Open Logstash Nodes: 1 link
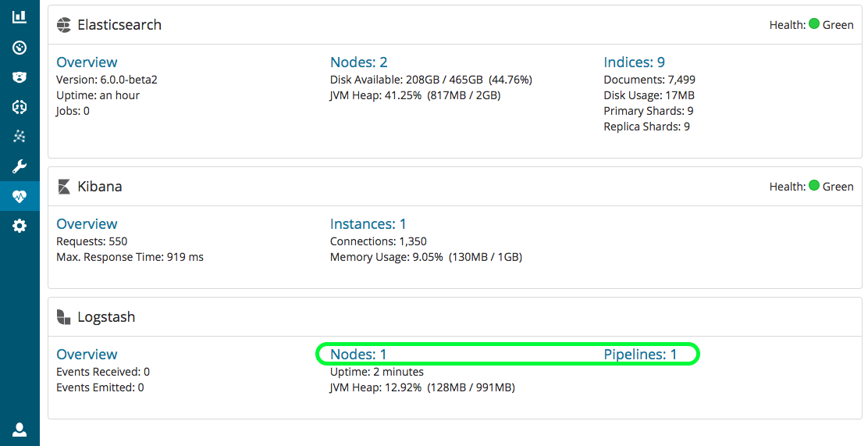 (358, 355)
